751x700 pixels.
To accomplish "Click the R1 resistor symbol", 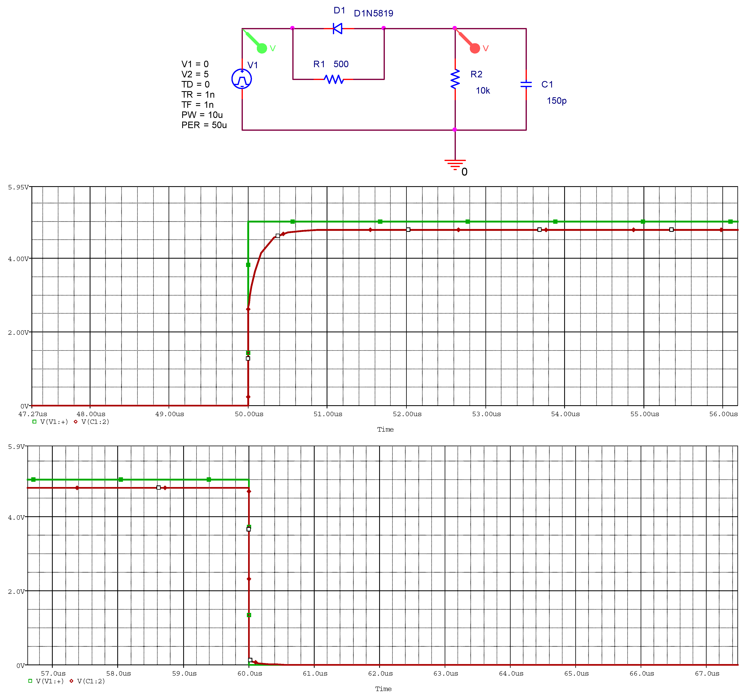I will [x=334, y=79].
